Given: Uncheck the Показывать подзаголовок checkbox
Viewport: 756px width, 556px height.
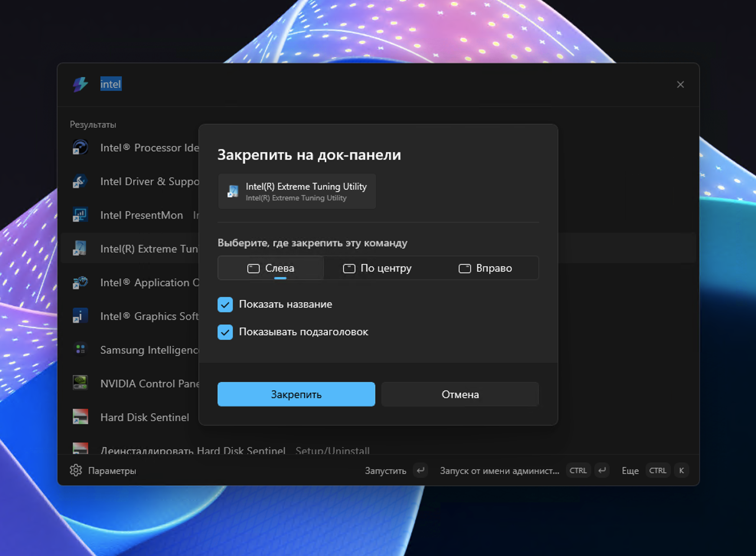Looking at the screenshot, I should click(x=225, y=332).
